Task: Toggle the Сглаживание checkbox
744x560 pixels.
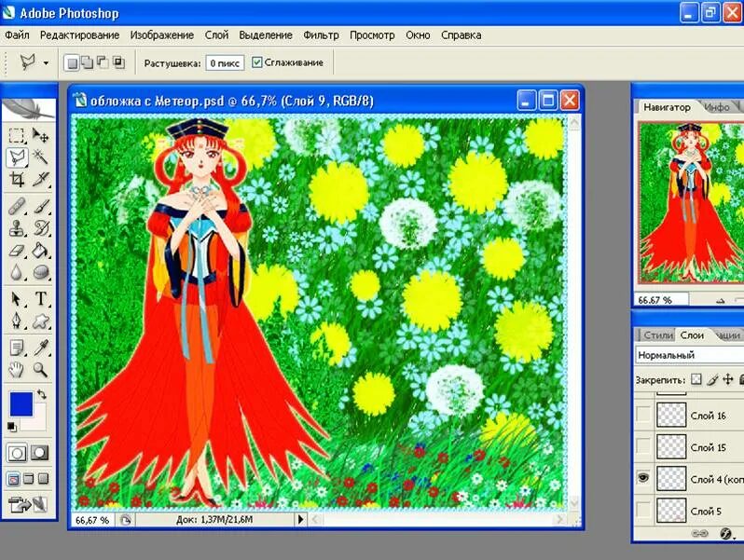Action: tap(256, 62)
